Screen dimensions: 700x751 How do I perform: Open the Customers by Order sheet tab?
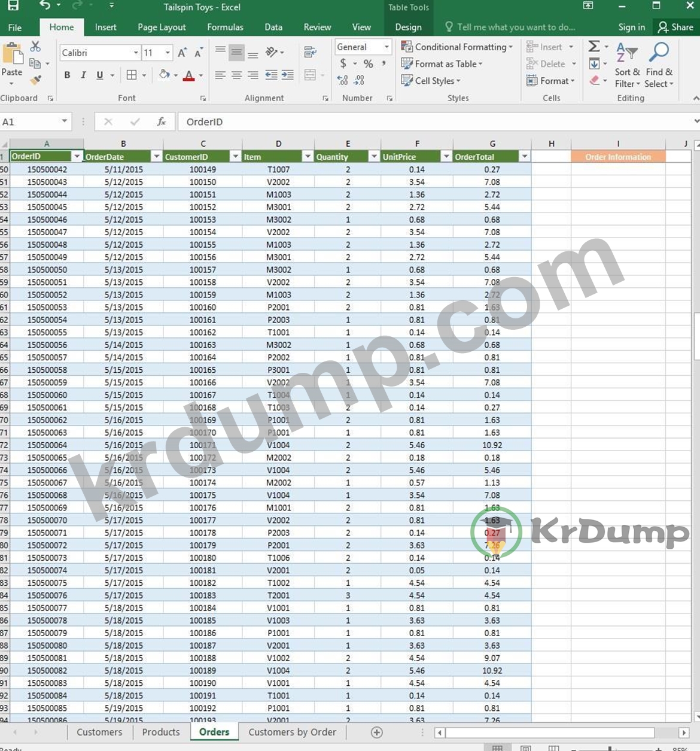(x=292, y=732)
